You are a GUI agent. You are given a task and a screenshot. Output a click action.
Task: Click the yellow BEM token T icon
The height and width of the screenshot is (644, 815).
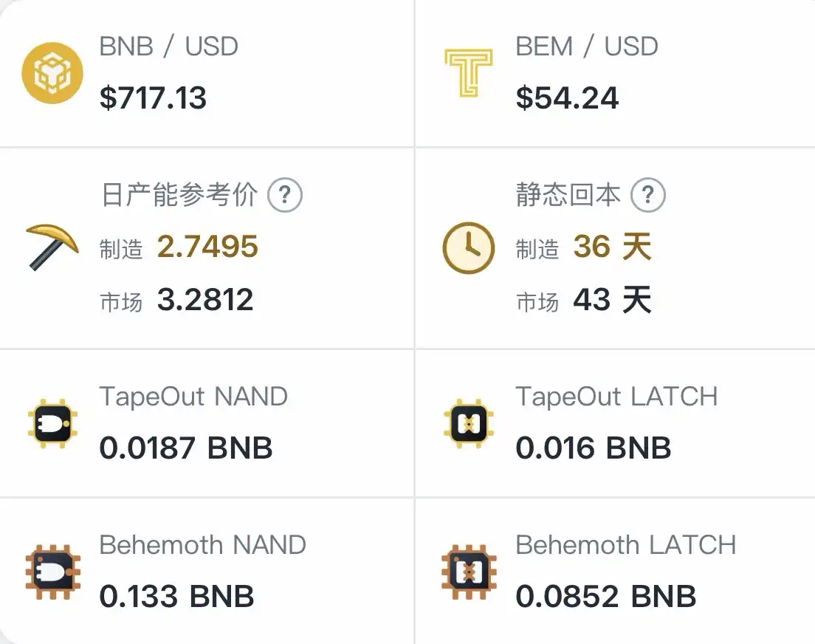(x=468, y=73)
